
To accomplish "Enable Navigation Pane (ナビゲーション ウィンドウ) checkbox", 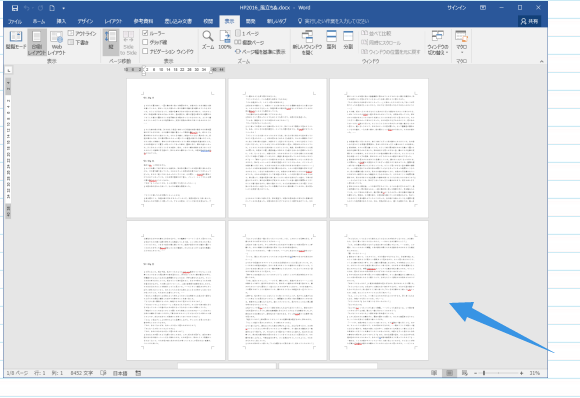I will tap(145, 51).
